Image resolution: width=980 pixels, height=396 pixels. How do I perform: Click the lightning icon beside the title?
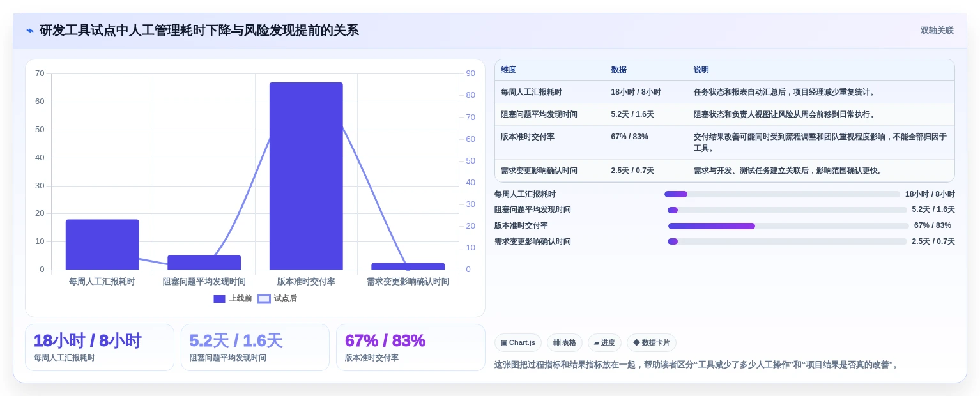click(x=29, y=31)
